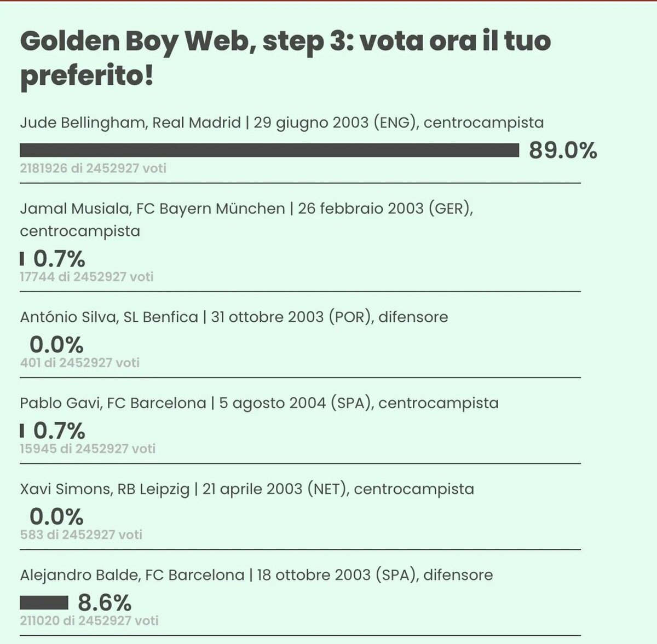
Task: Click the 17744 di 2452927 voti text
Action: click(87, 277)
